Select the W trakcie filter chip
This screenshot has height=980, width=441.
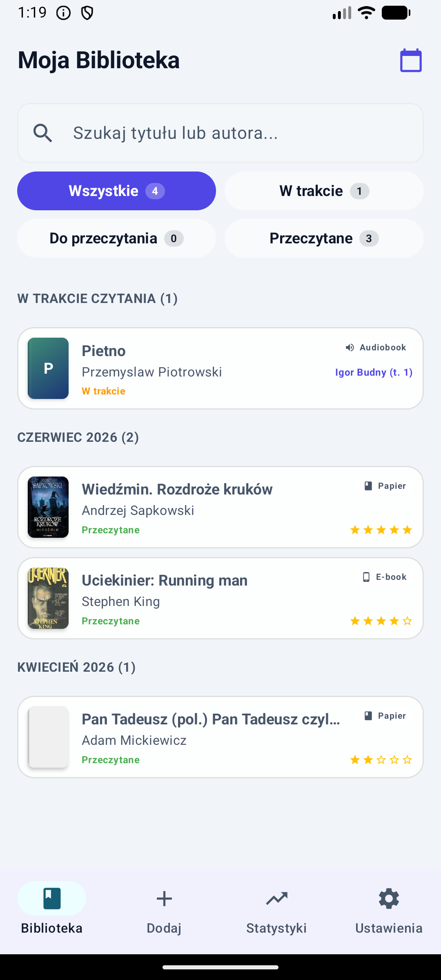coord(324,191)
